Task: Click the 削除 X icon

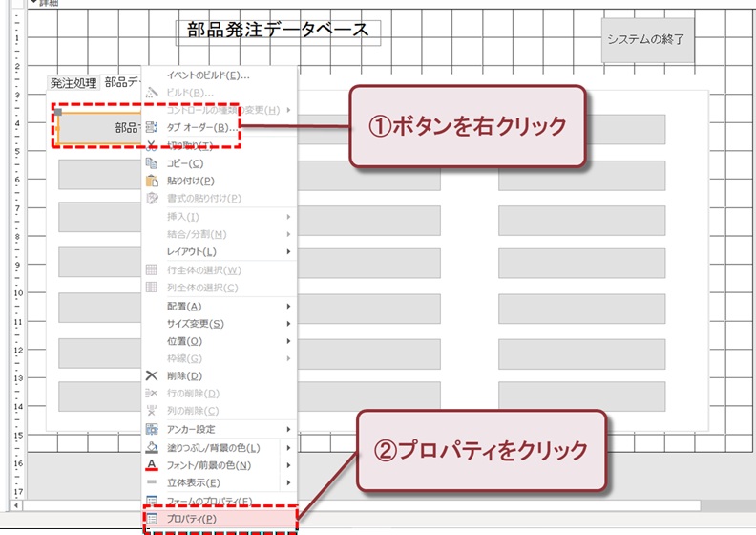Action: tap(151, 375)
